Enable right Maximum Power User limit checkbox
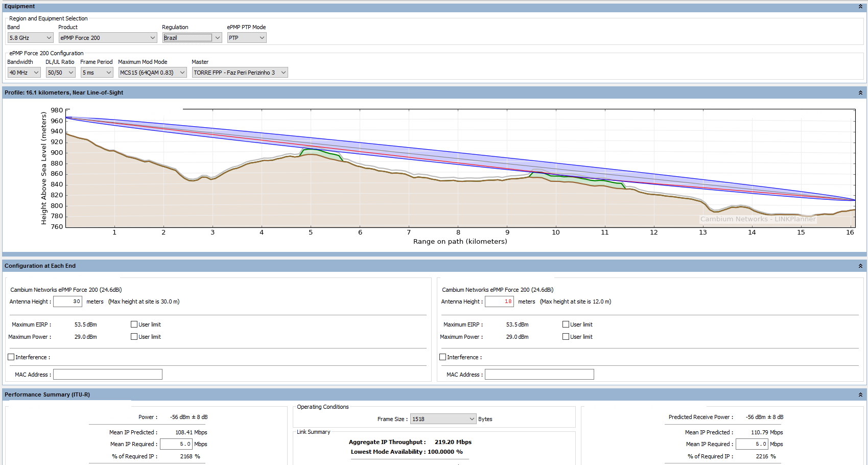 (566, 337)
